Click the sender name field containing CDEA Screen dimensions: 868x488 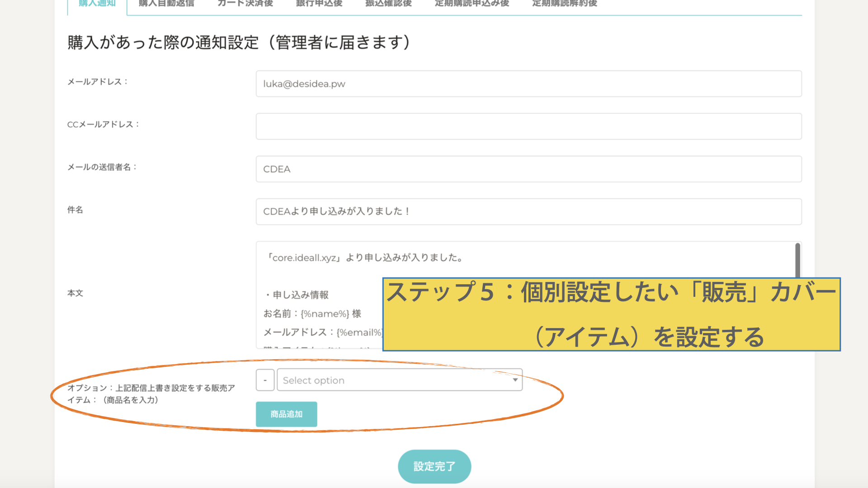[x=528, y=169]
